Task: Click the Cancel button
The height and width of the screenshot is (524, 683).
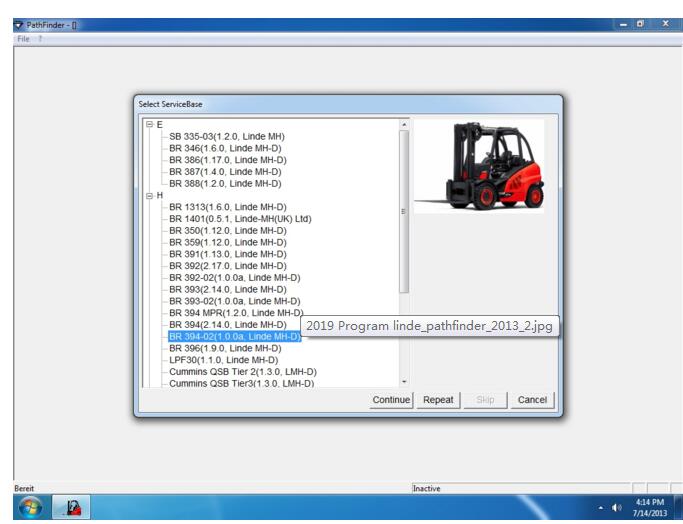Action: tap(532, 400)
